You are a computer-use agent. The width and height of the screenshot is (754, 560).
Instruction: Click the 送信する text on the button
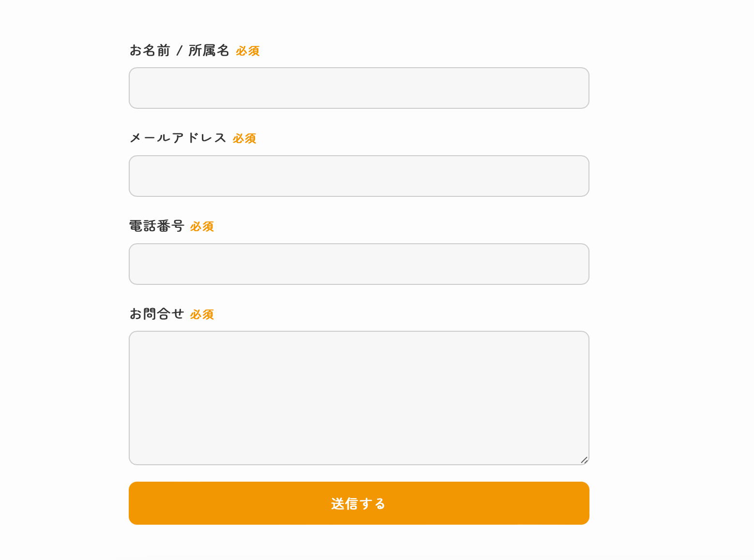click(x=358, y=504)
